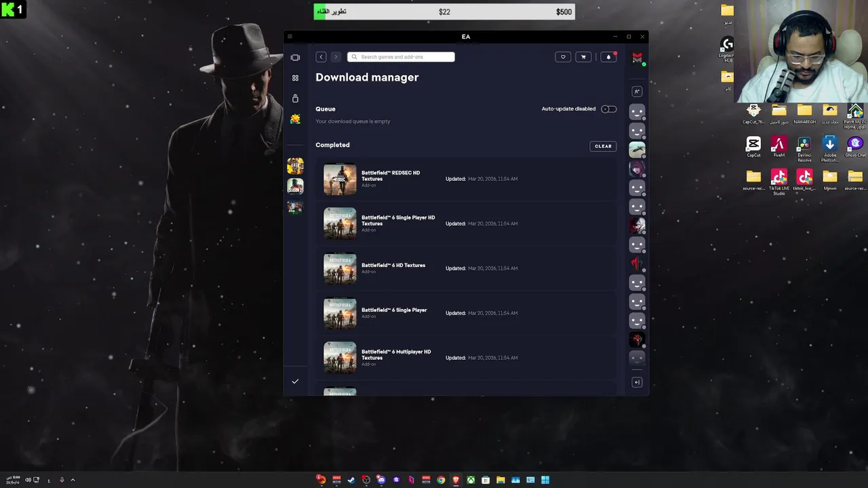Go forward using the right arrow button
Image resolution: width=868 pixels, height=488 pixels.
click(x=336, y=57)
